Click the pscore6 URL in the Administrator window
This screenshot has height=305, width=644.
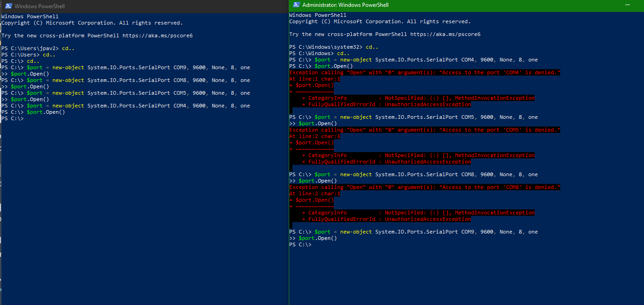point(445,34)
